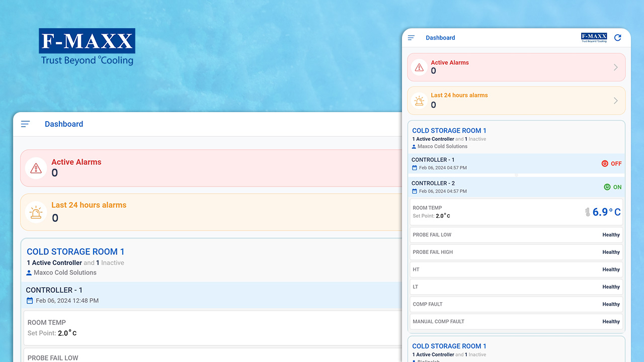The height and width of the screenshot is (362, 644).
Task: Open the COLD STORAGE ROOM 1 heading in tablet view
Action: 75,252
